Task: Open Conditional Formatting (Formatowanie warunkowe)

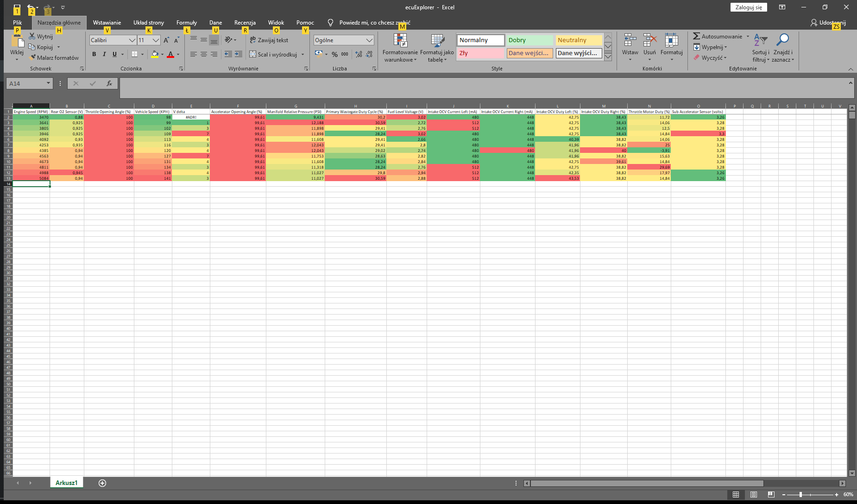Action: pos(400,48)
